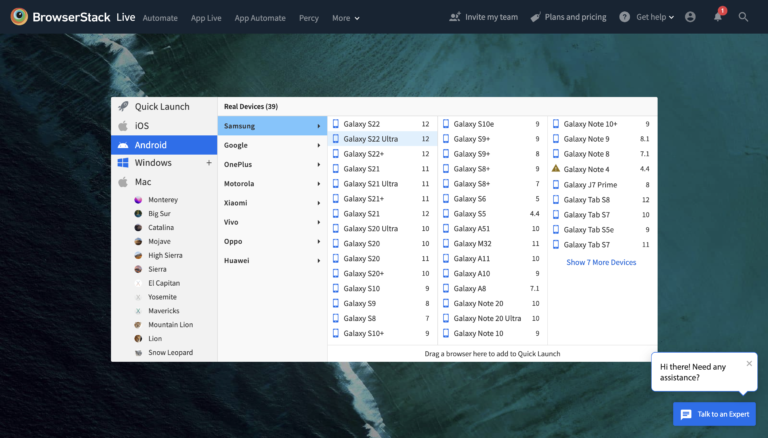Open the notifications bell icon
The height and width of the screenshot is (438, 768).
tap(718, 17)
